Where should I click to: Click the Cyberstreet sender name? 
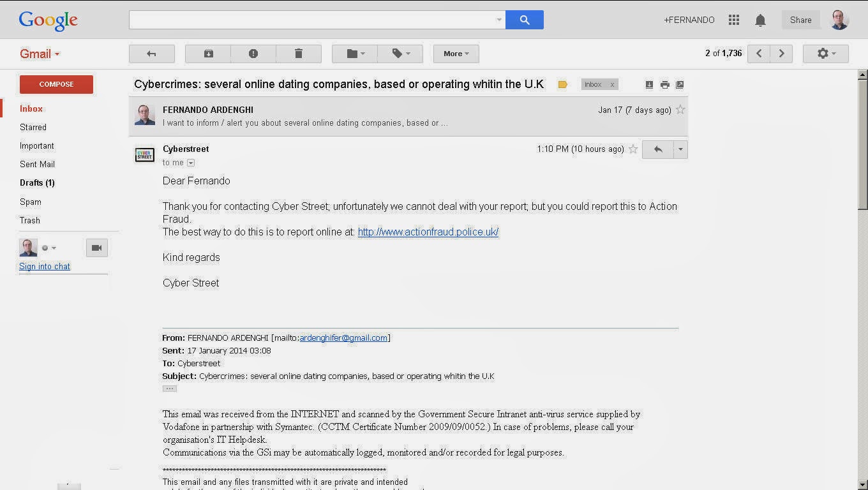186,149
